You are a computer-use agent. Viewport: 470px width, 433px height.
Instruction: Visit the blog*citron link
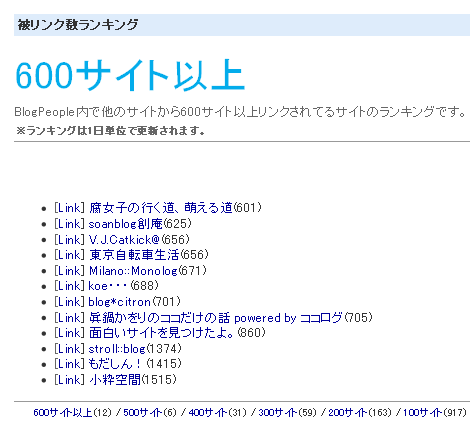[x=119, y=302]
